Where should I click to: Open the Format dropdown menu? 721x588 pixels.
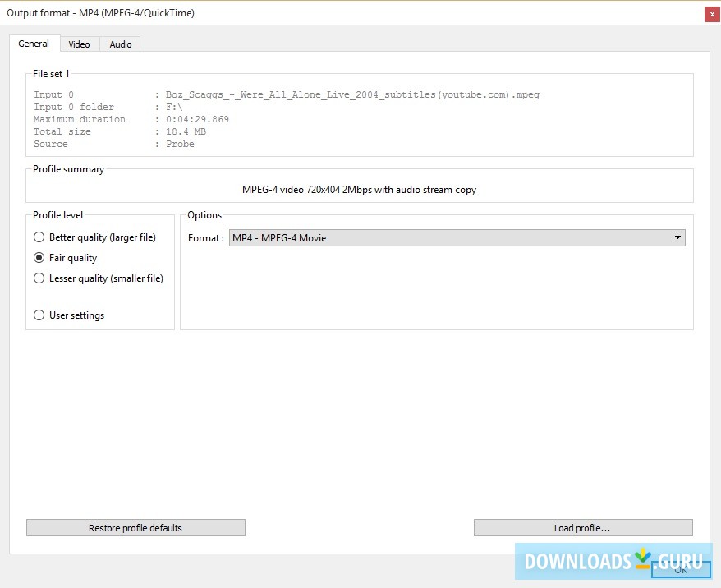(456, 237)
